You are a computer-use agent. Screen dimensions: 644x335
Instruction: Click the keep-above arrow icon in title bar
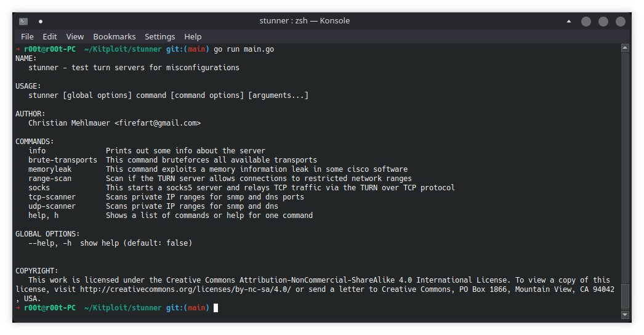coord(569,22)
